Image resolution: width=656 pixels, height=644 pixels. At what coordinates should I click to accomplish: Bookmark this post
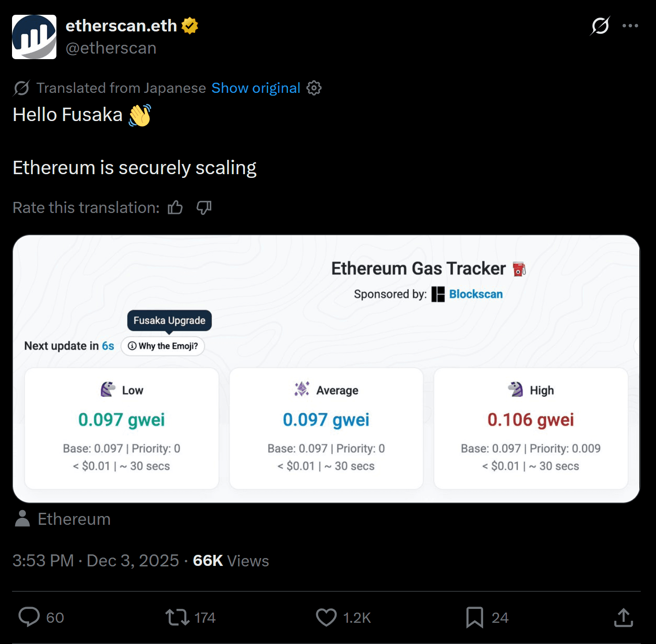[475, 617]
